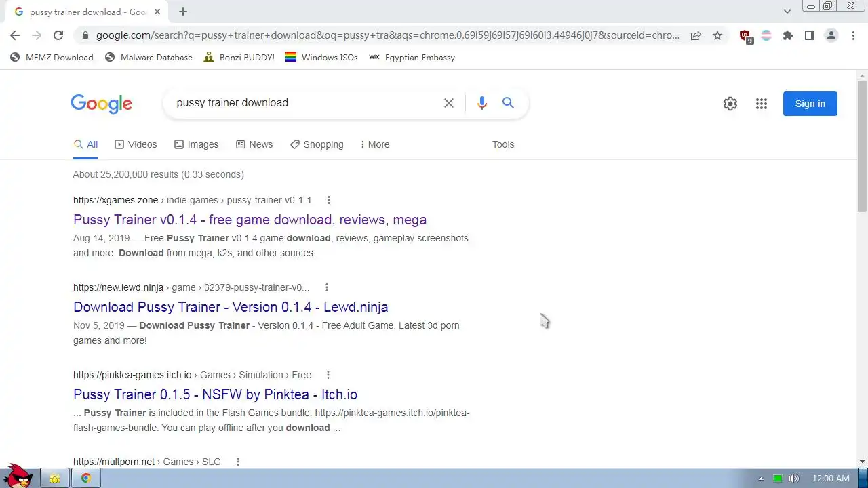Open options menu for pinktea-games.itch.io result

[x=328, y=375]
